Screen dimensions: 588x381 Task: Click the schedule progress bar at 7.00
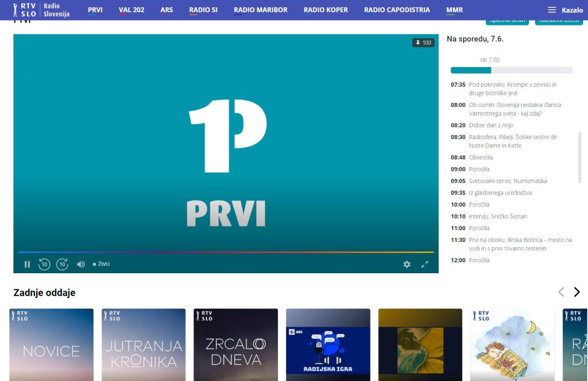pos(512,71)
